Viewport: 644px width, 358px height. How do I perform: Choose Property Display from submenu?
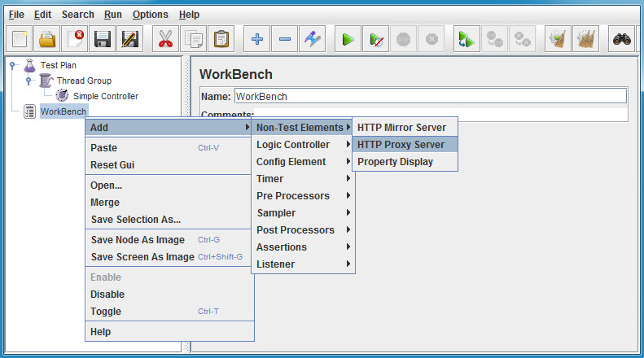point(405,162)
